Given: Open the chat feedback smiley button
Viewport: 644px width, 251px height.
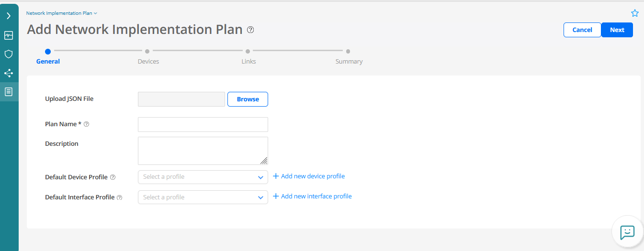Looking at the screenshot, I should [627, 232].
